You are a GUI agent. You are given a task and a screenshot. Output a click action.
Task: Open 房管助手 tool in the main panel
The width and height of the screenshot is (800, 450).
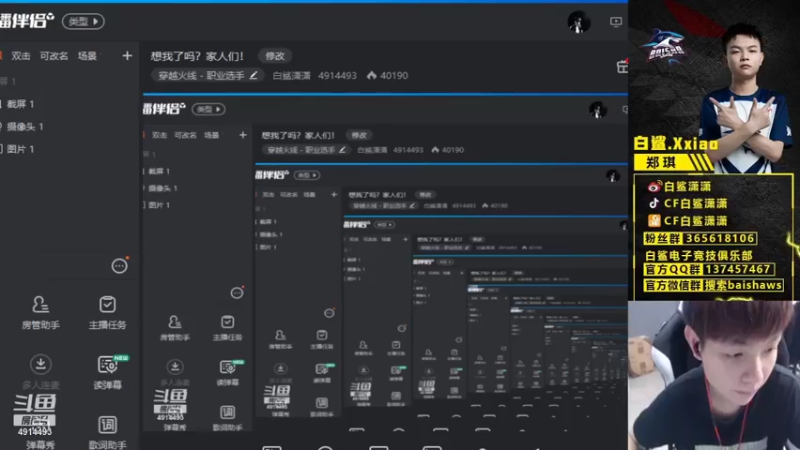40,312
